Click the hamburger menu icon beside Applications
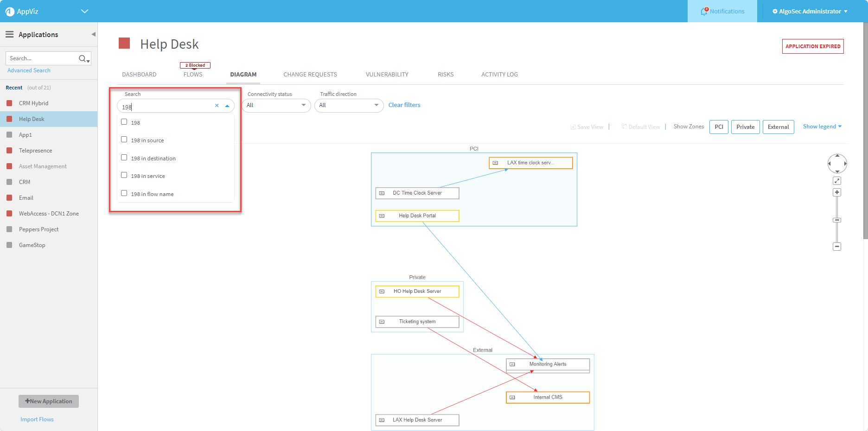Image resolution: width=868 pixels, height=431 pixels. click(x=9, y=35)
